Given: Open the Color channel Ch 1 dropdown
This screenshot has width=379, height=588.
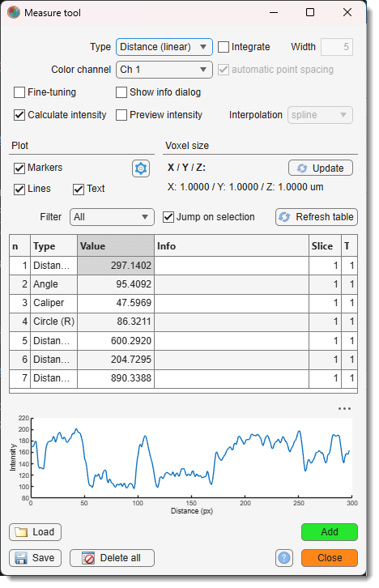Looking at the screenshot, I should [164, 70].
